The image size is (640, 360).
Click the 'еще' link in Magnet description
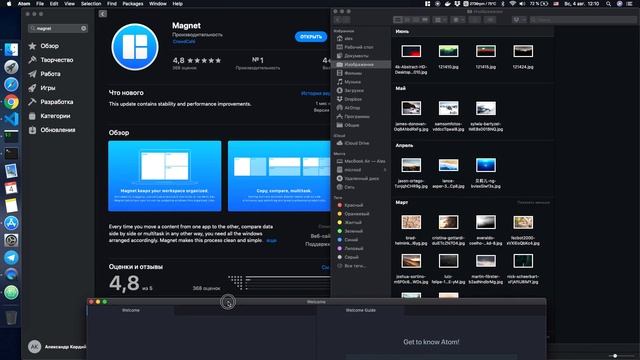click(x=271, y=241)
